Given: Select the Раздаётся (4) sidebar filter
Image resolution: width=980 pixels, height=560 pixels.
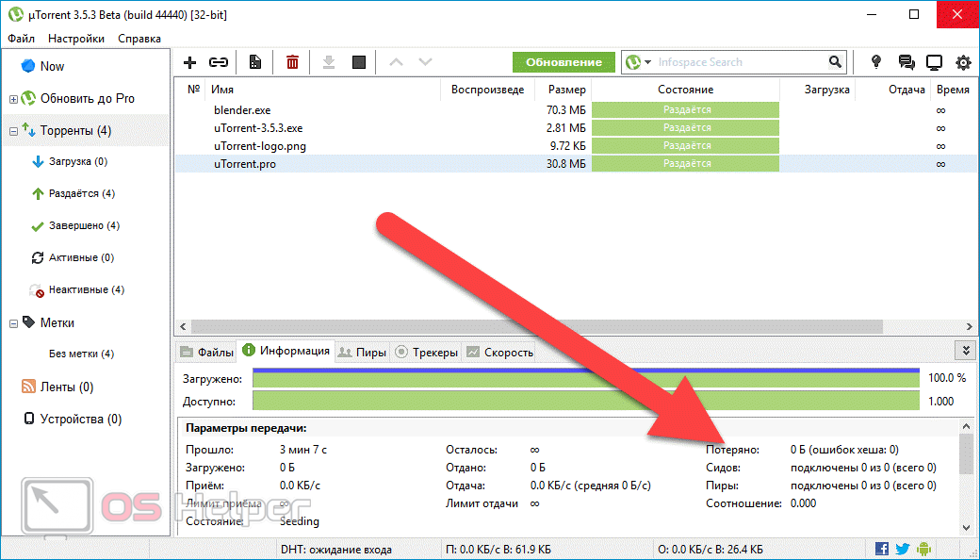Looking at the screenshot, I should [81, 194].
